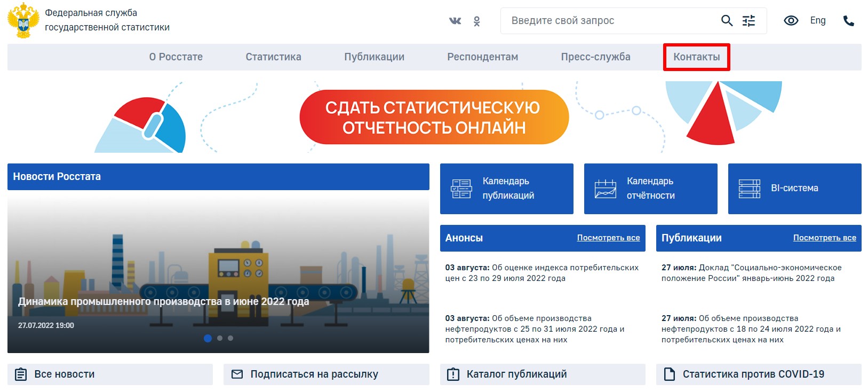This screenshot has height=391, width=868.
Task: Click 'Сдать статистическую отчетность онлайн' banner
Action: 434,117
